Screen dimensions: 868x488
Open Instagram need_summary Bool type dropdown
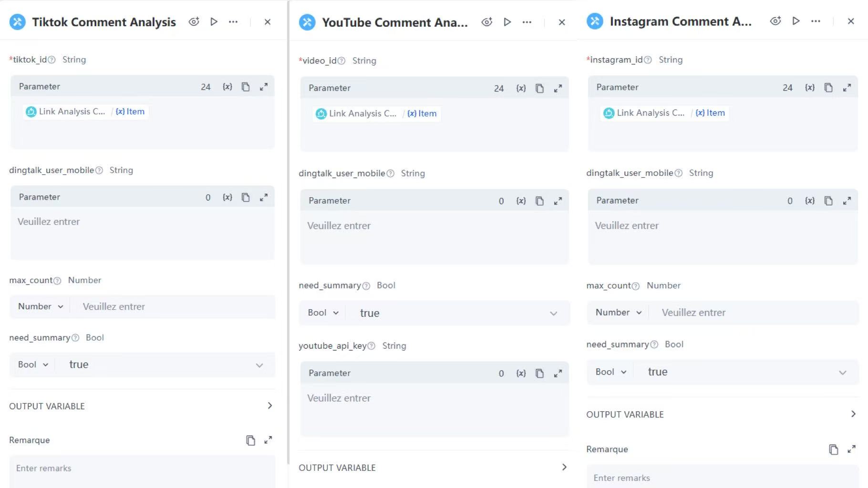tap(610, 372)
